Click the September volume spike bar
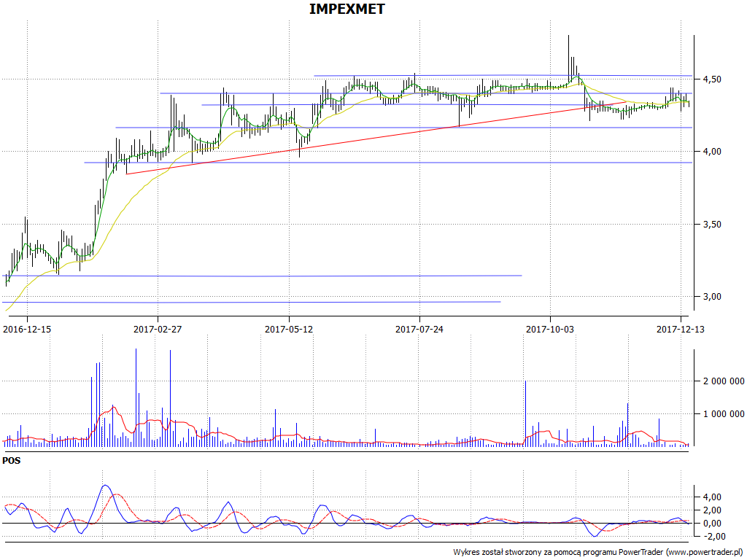This screenshot has width=747, height=560. tap(525, 414)
